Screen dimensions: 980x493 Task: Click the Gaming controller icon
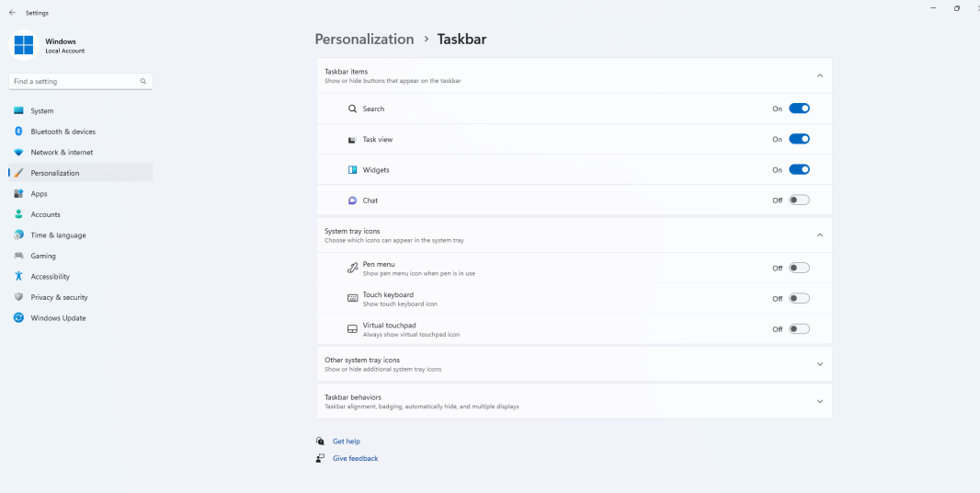(x=18, y=256)
